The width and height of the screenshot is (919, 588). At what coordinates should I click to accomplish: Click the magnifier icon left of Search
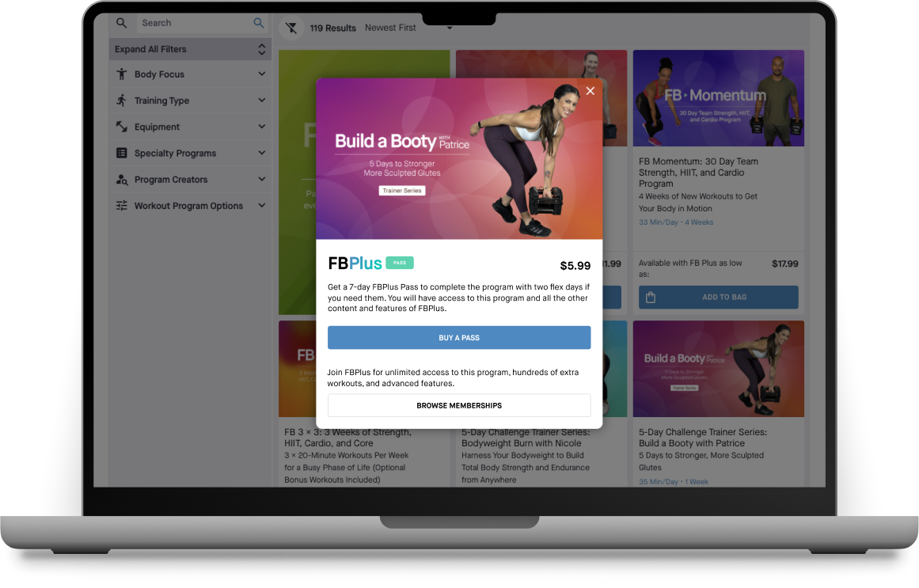coord(122,23)
